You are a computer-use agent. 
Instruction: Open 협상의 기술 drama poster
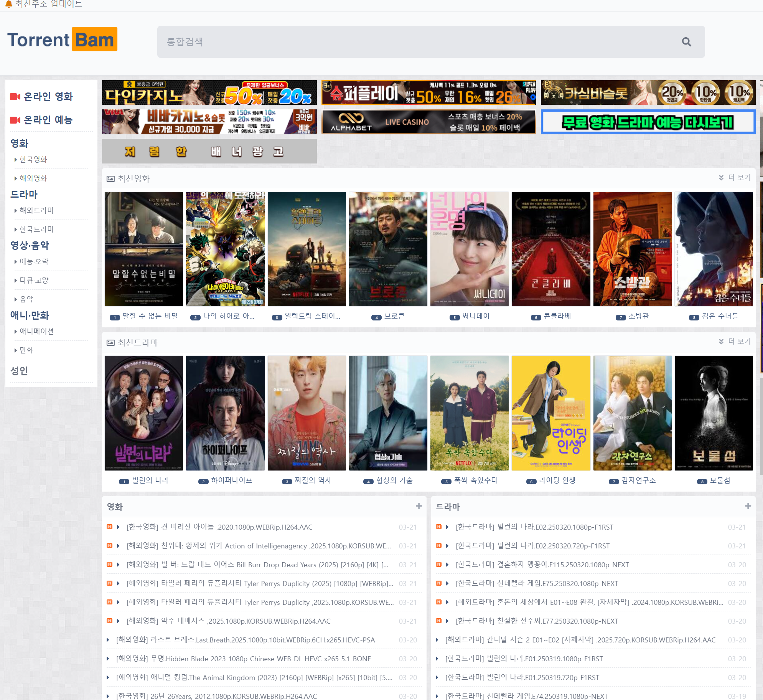coord(388,413)
